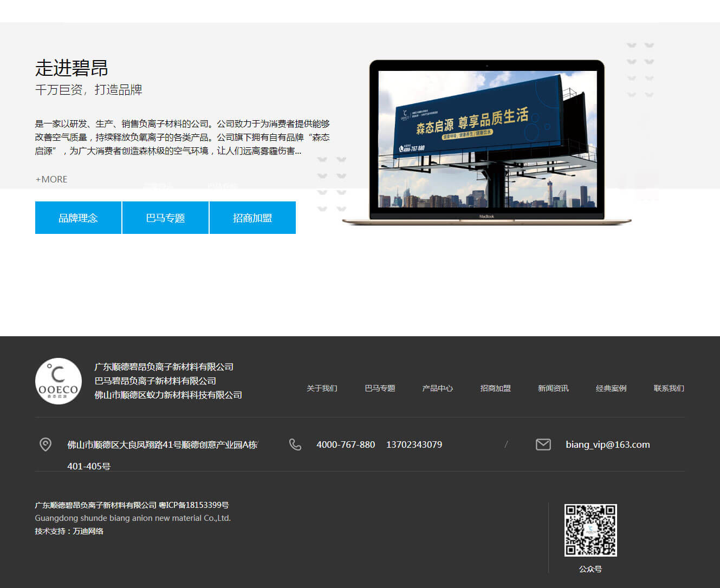Go to 关于我们 in footer menu
The height and width of the screenshot is (588, 720).
point(322,388)
